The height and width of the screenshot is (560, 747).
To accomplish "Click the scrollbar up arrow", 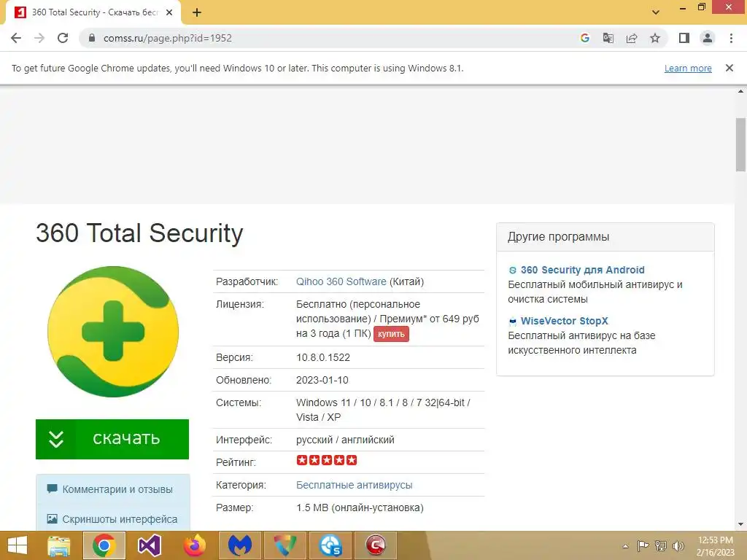I will [x=741, y=90].
